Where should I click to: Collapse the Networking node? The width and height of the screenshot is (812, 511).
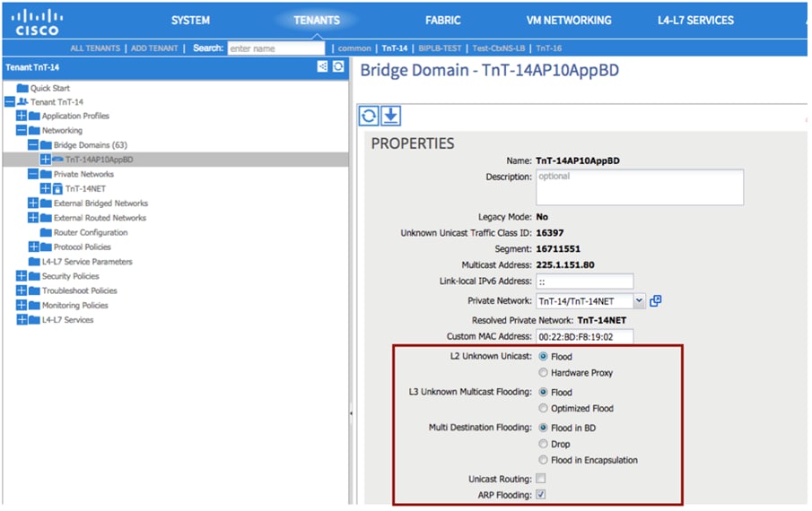22,130
